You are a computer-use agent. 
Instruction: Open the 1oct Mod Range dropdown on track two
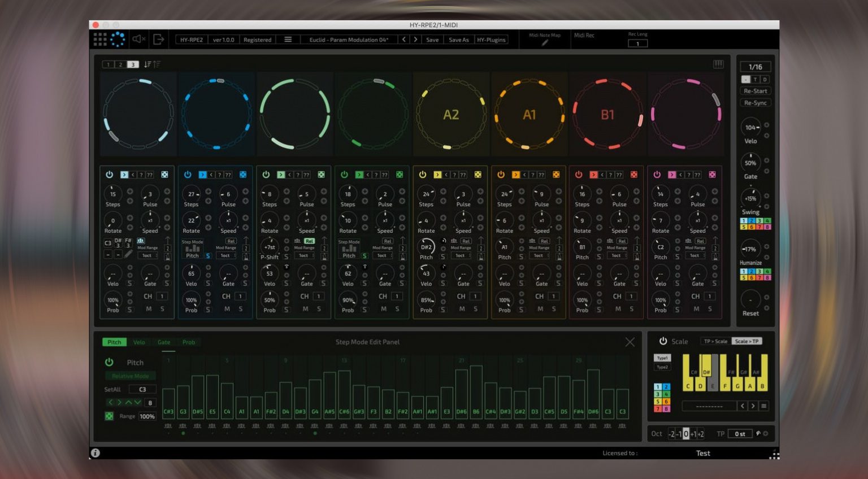(225, 255)
